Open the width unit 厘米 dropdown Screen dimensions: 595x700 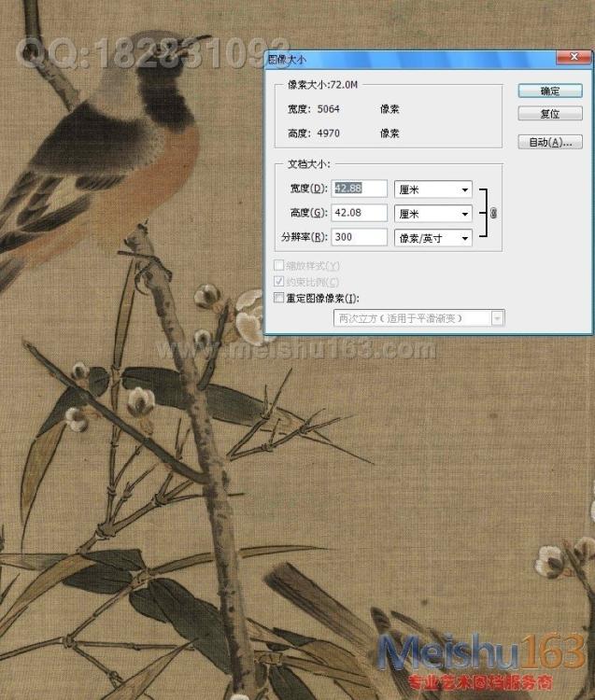(432, 189)
